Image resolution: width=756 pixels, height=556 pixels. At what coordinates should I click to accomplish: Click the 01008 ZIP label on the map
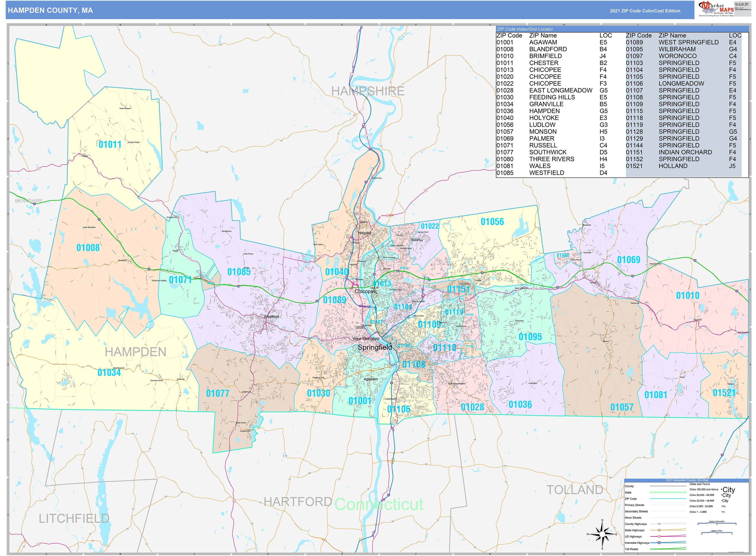88,248
